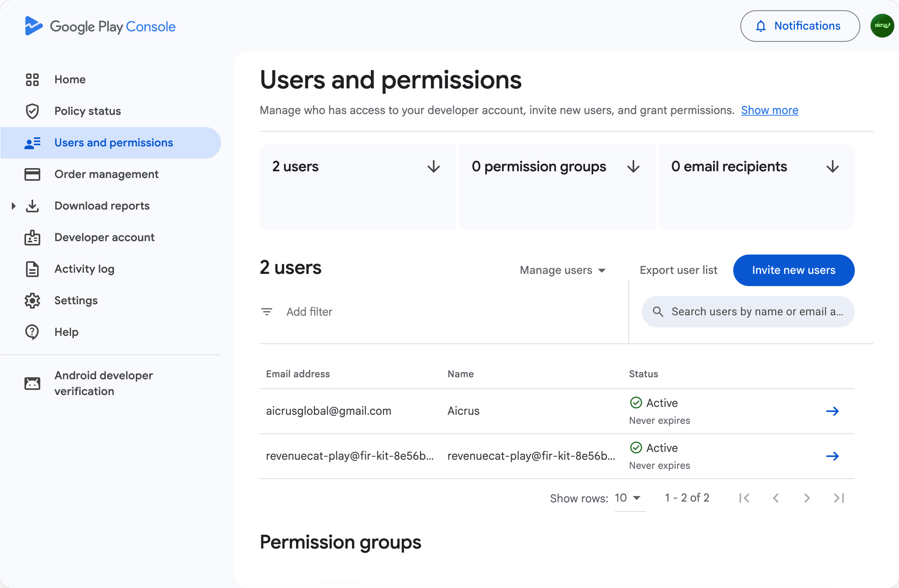Viewport: 899px width, 588px height.
Task: Select Users and permissions in sidebar
Action: pyautogui.click(x=111, y=142)
